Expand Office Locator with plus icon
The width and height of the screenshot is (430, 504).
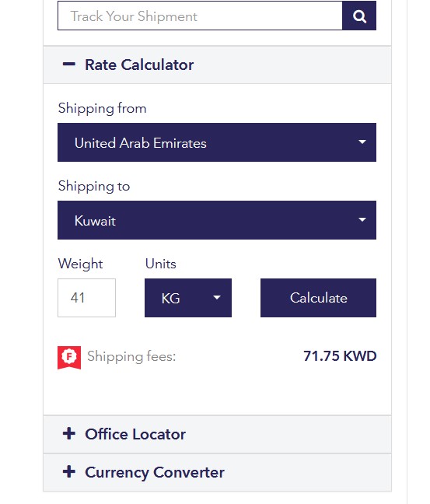pyautogui.click(x=68, y=433)
